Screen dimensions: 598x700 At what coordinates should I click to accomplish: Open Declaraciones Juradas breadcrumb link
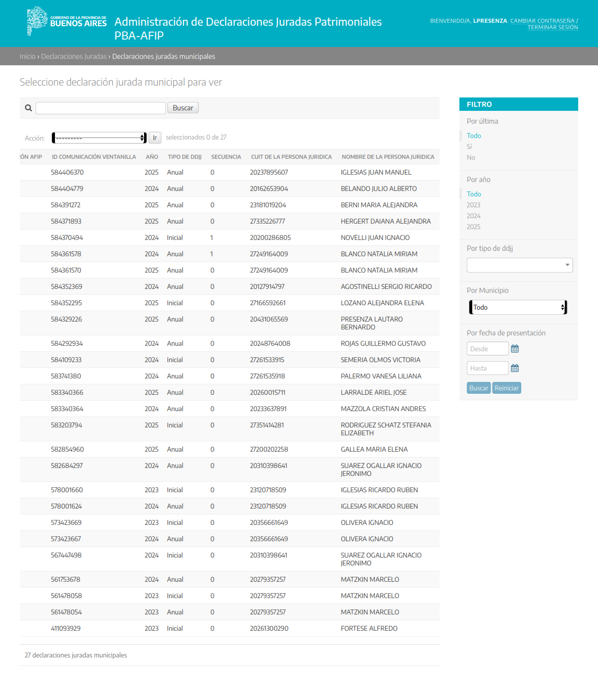[74, 56]
